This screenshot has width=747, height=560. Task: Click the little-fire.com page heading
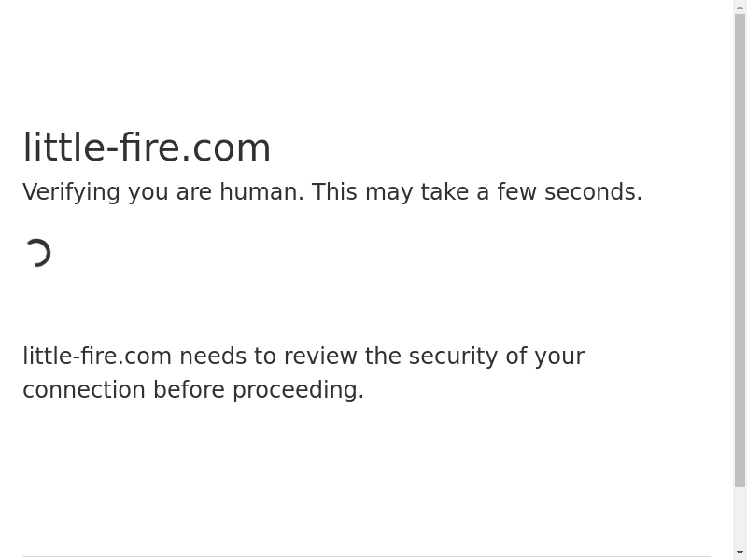147,147
